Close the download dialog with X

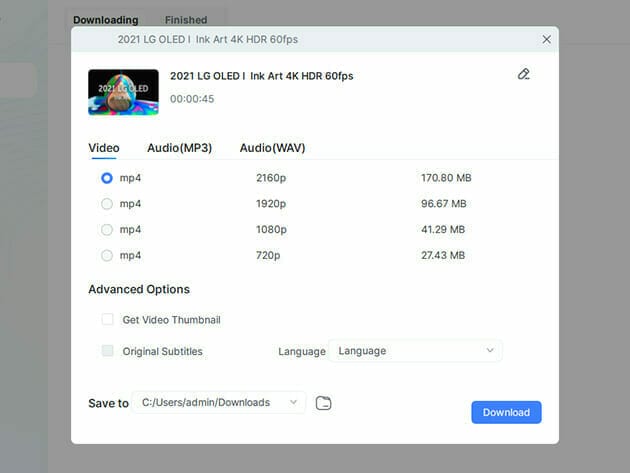pyautogui.click(x=546, y=39)
